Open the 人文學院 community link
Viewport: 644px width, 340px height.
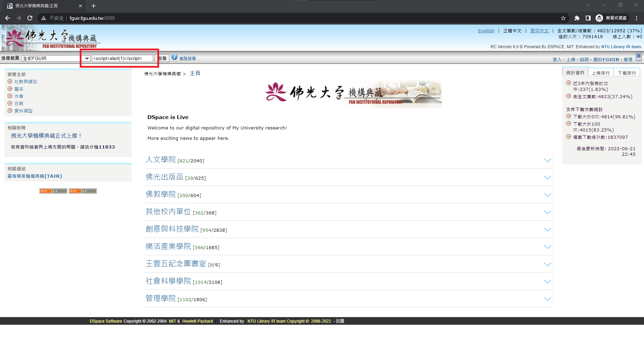coord(161,160)
